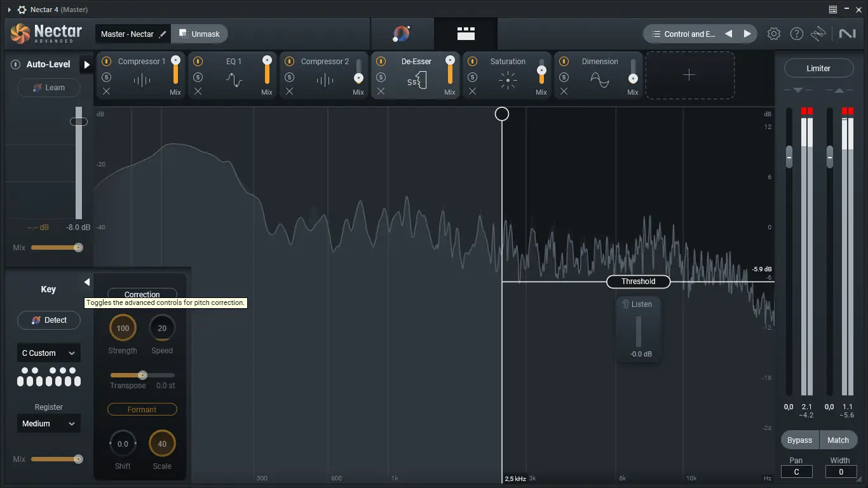The height and width of the screenshot is (488, 868).
Task: Go to previous preset
Action: click(x=729, y=34)
